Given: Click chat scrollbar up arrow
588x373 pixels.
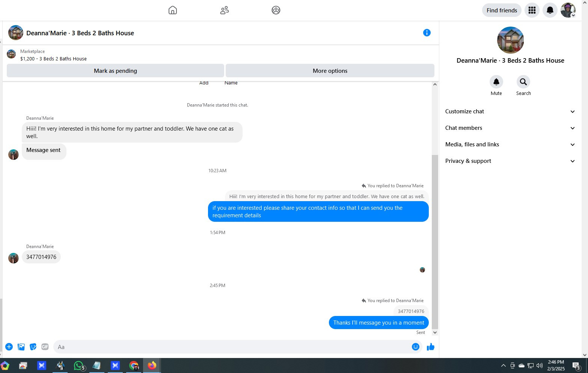Looking at the screenshot, I should click(435, 84).
